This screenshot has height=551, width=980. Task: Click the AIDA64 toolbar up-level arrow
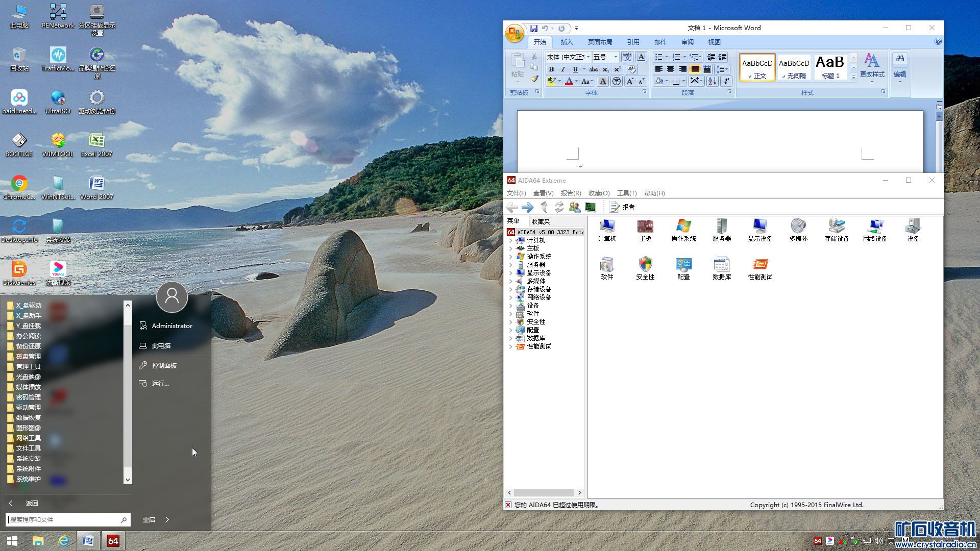click(x=544, y=207)
